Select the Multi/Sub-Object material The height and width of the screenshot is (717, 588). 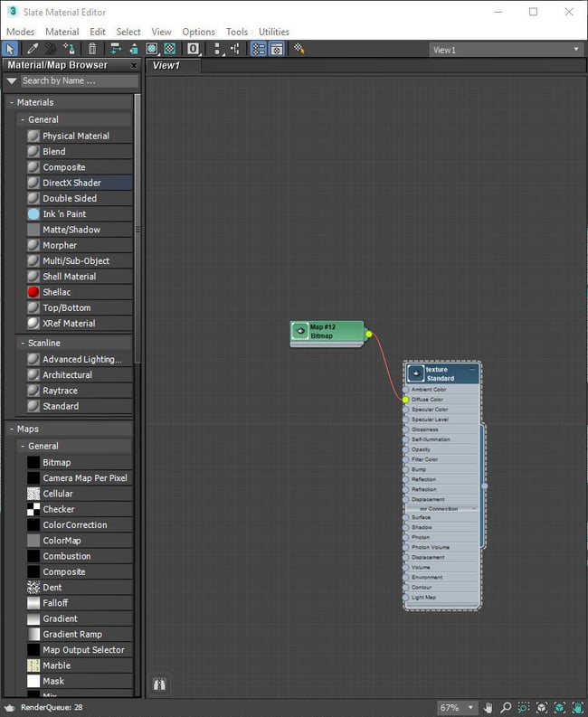(x=80, y=261)
